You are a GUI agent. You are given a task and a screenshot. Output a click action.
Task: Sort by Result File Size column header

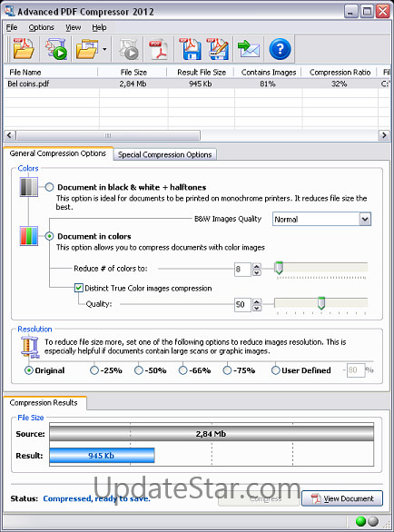pyautogui.click(x=201, y=73)
